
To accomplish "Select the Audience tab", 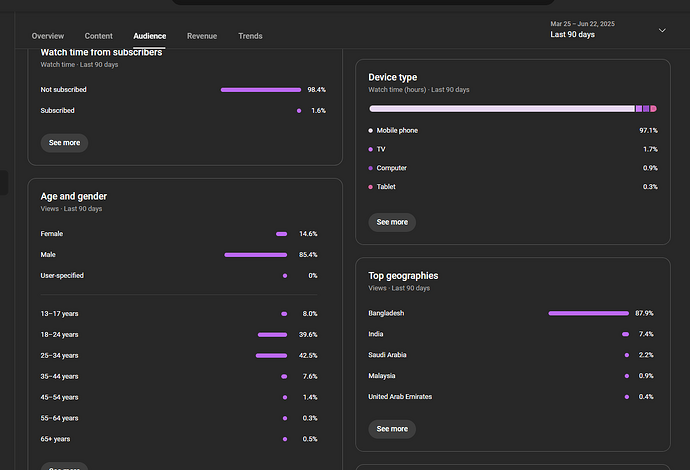I will (150, 36).
